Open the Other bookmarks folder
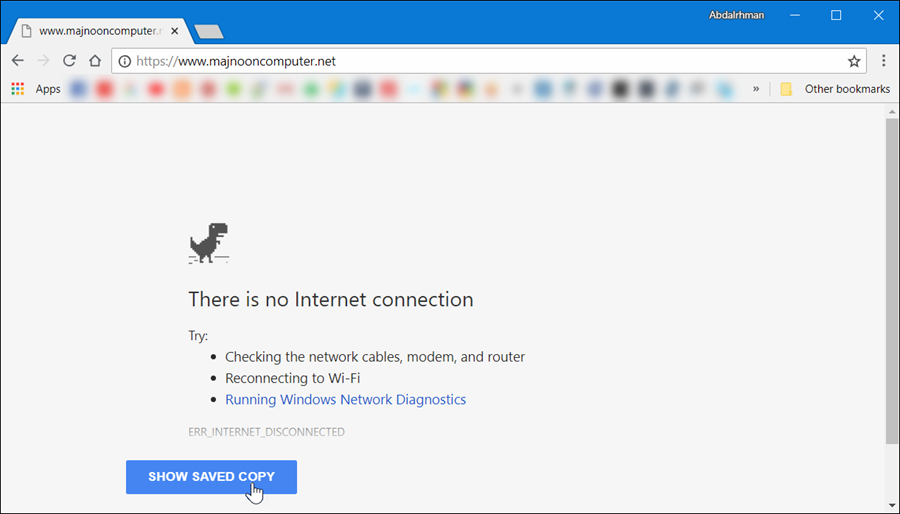The image size is (900, 514). 836,89
